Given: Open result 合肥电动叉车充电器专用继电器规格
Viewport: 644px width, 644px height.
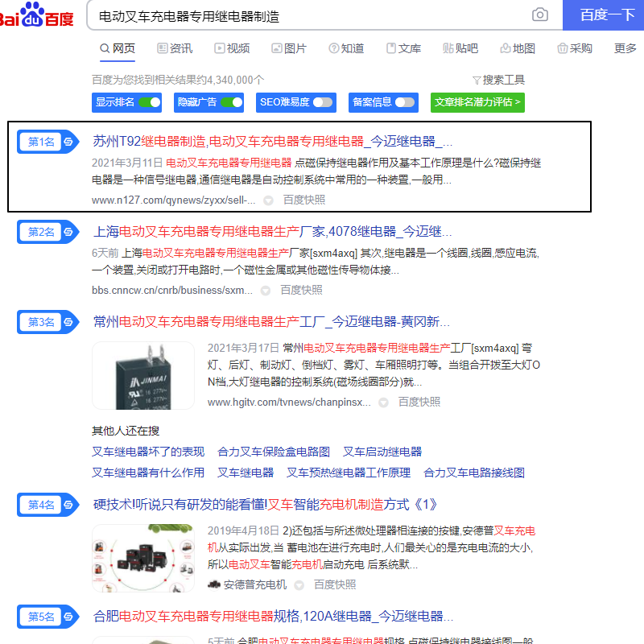Looking at the screenshot, I should pos(273,616).
